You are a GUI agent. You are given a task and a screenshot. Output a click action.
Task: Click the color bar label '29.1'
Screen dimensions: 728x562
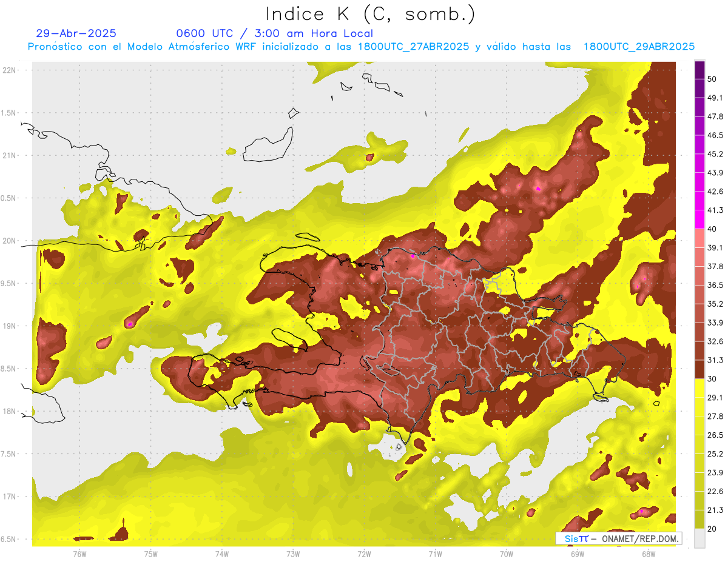715,398
